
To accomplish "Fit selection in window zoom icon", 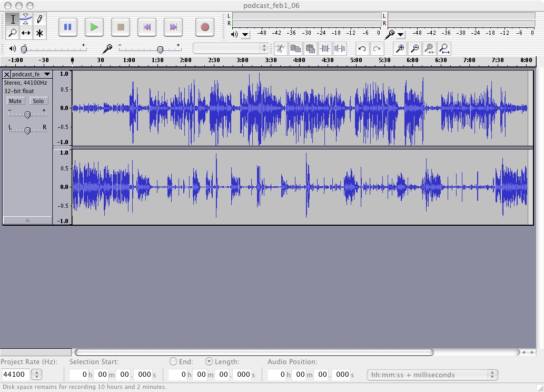I will coord(430,48).
